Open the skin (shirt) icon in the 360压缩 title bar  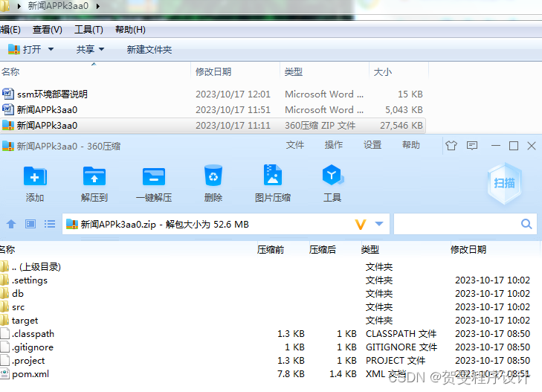pos(451,146)
